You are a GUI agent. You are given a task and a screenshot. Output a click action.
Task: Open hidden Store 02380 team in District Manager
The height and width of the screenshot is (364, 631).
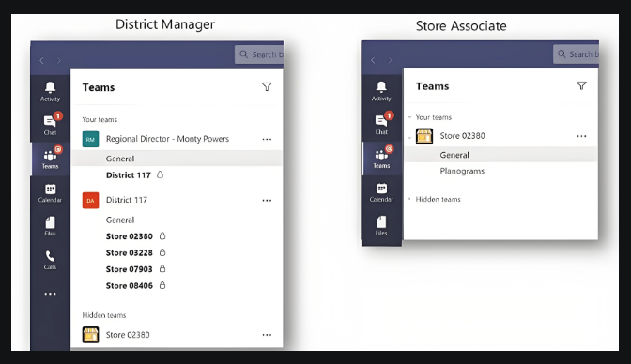click(x=128, y=335)
